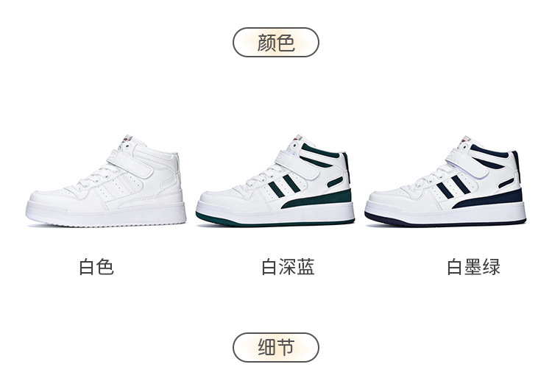The height and width of the screenshot is (392, 552).
Task: Click the green stripes on the middle sneaker
Action: (284, 185)
